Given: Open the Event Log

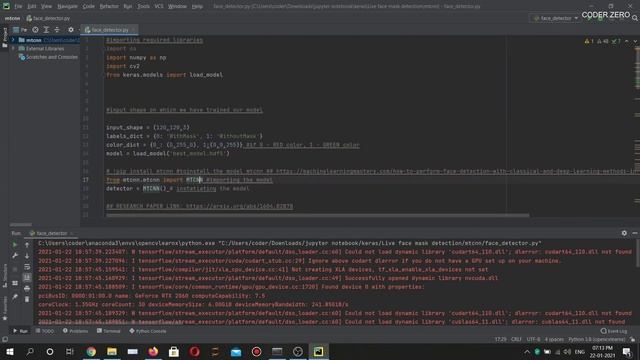Looking at the screenshot, I should tap(614, 331).
